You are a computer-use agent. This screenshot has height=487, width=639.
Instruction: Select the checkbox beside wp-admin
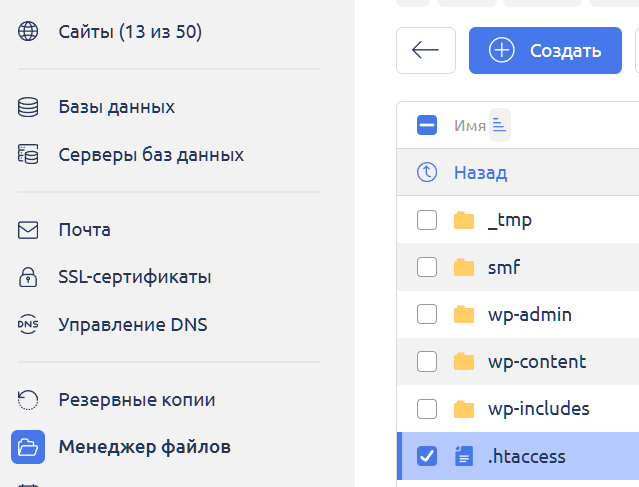coord(427,315)
